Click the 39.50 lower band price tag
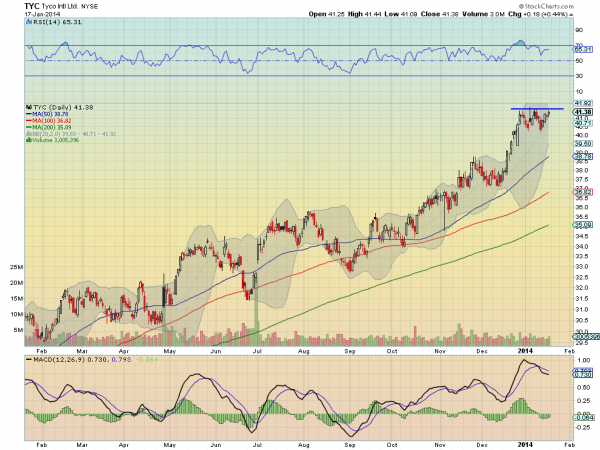Viewport: 600px width, 450px height. (583, 143)
